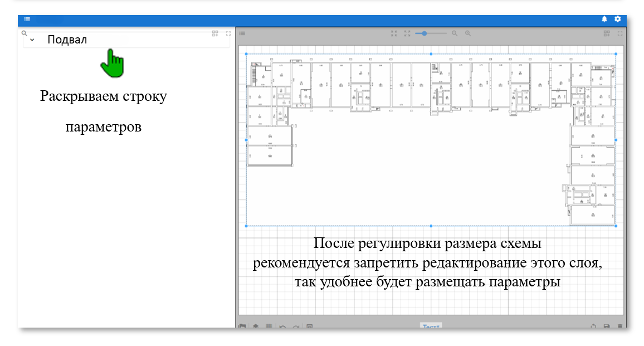Toggle fullscreen for the left panel
Screen dimensions: 644x346
228,33
